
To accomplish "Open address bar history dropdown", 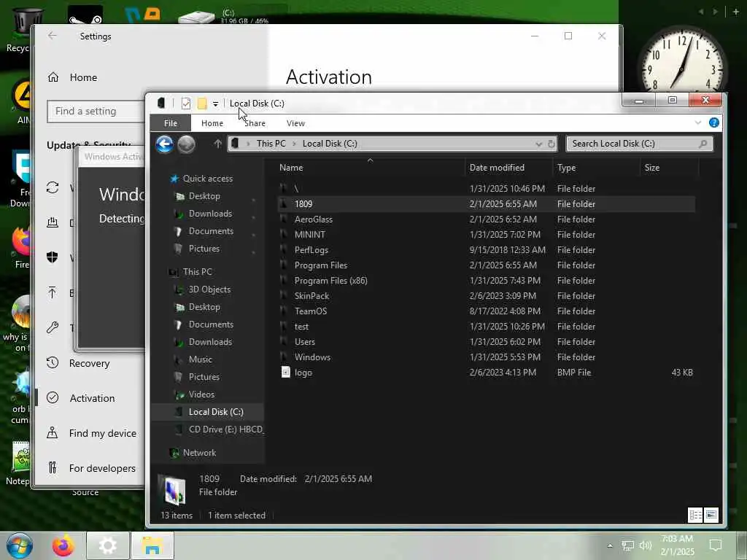I will click(539, 144).
